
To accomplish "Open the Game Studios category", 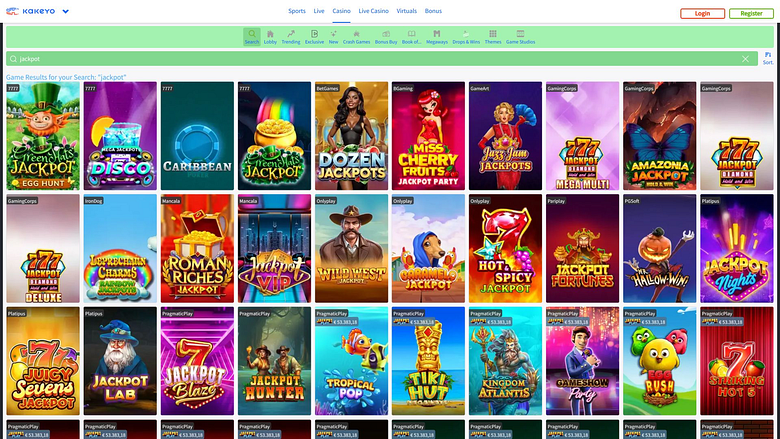I will (x=520, y=37).
